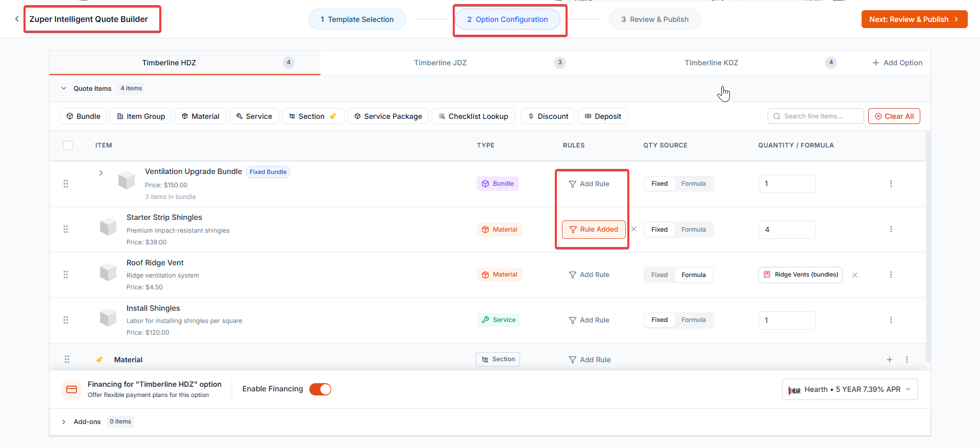Add a Service line item
Viewport: 980px width, 448px height.
coord(254,116)
